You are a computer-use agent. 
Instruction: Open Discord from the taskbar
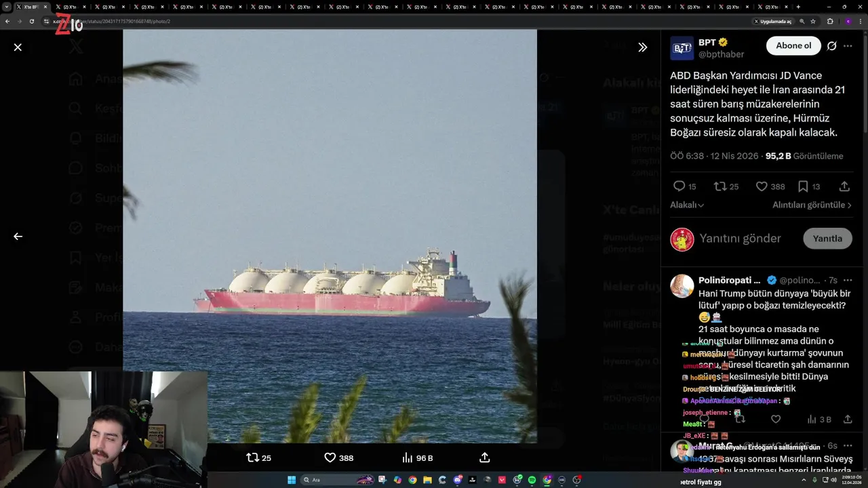pos(458,480)
